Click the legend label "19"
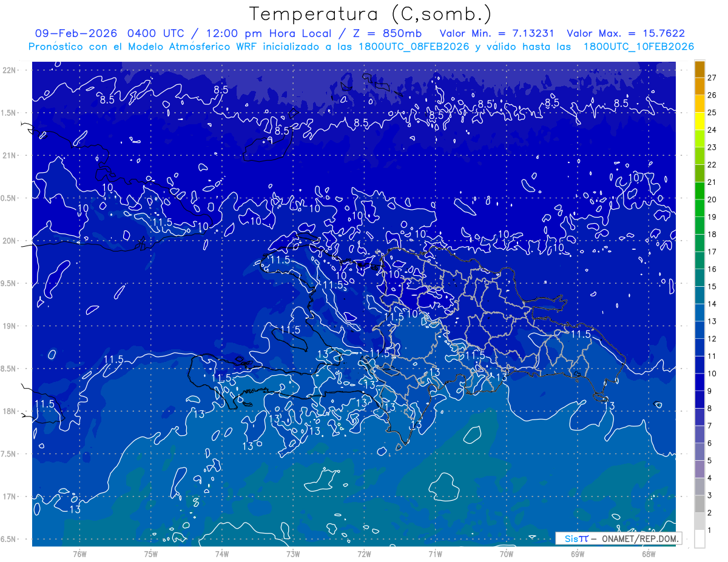This screenshot has height=562, width=728. (712, 217)
